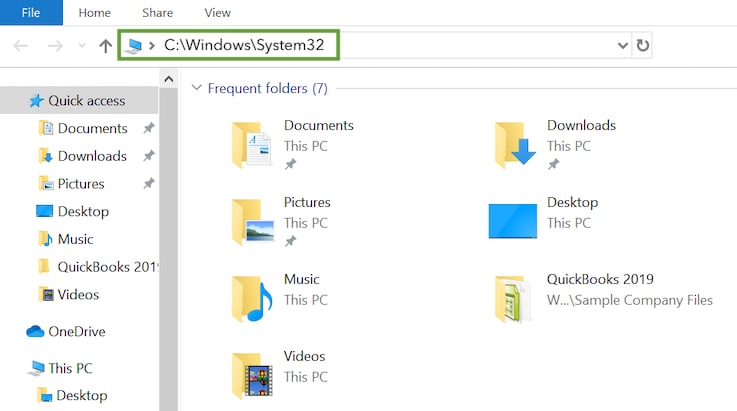Open Documents in the Quick access sidebar
The height and width of the screenshot is (411, 737).
93,128
